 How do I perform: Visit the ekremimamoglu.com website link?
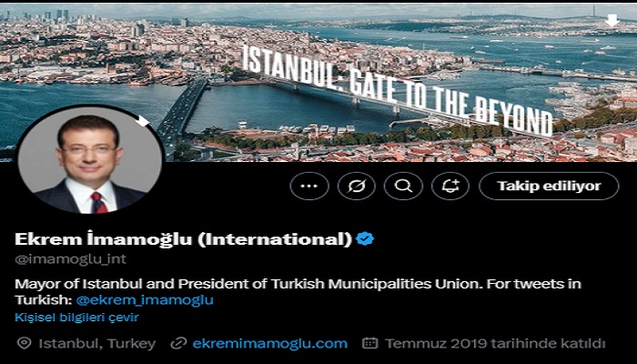(270, 344)
